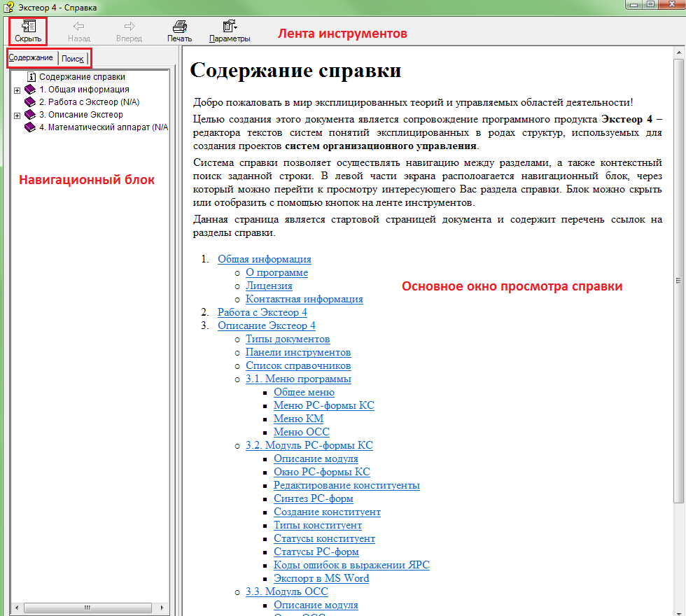686x616 pixels.
Task: Click the Вперед (Forward) arrow icon
Action: tap(129, 27)
